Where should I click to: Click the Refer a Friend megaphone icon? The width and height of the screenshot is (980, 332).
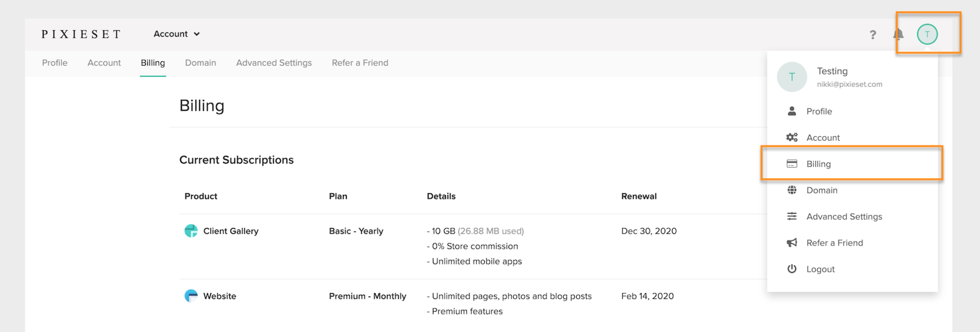pyautogui.click(x=792, y=243)
